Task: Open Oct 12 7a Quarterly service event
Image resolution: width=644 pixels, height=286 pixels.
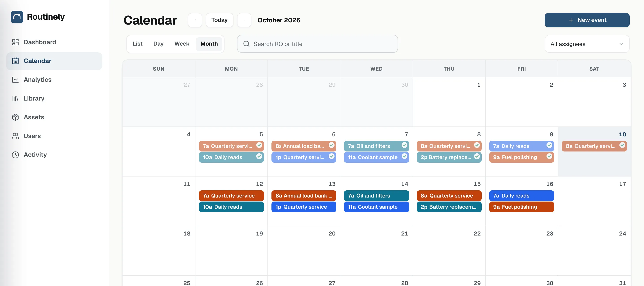Action: 231,196
